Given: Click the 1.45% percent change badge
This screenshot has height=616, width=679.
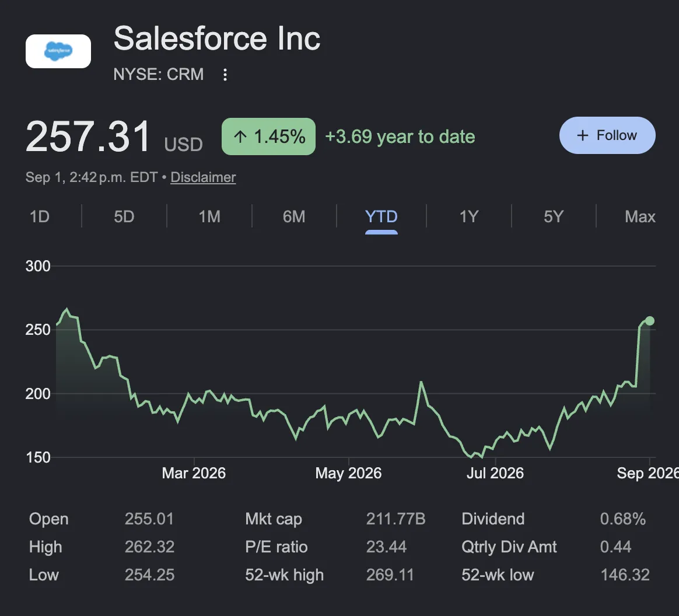Looking at the screenshot, I should pyautogui.click(x=268, y=137).
